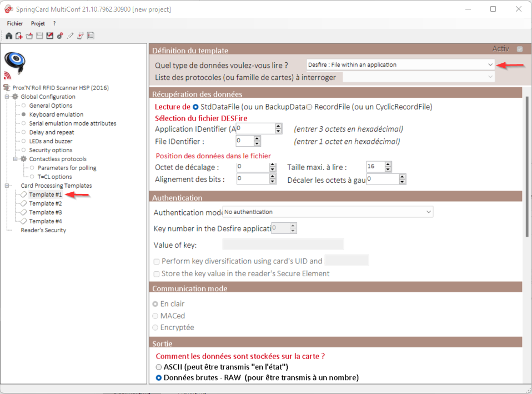Open the Fichier menu
The image size is (532, 394).
pyautogui.click(x=15, y=23)
